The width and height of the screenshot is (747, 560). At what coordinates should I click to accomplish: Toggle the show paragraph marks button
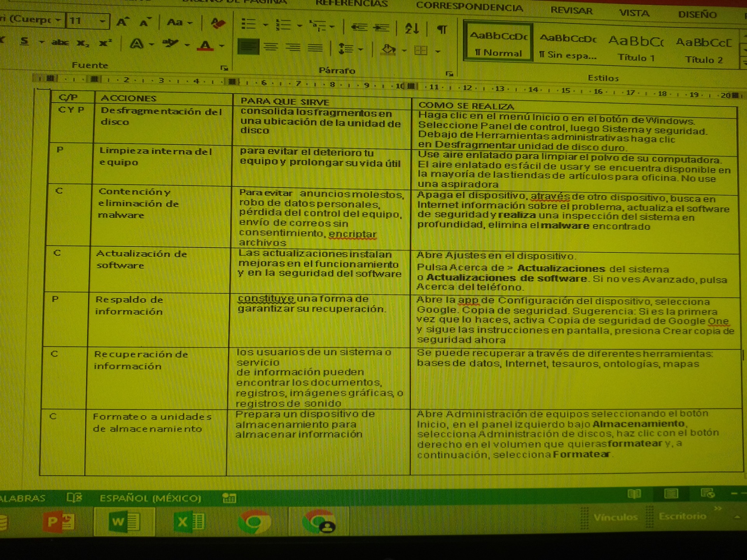[x=442, y=29]
